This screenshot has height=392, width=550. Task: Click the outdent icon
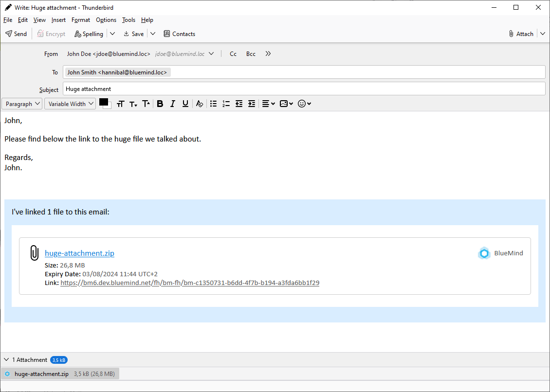[x=239, y=104]
